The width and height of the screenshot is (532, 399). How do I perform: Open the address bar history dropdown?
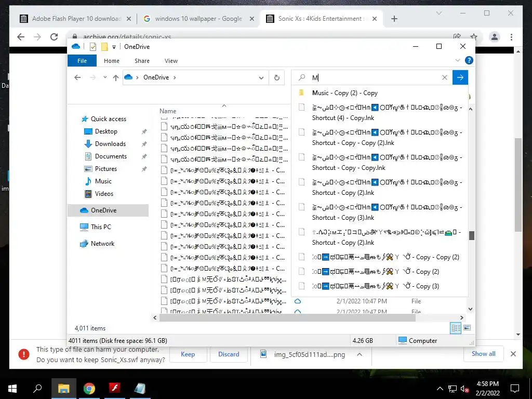[x=261, y=78]
